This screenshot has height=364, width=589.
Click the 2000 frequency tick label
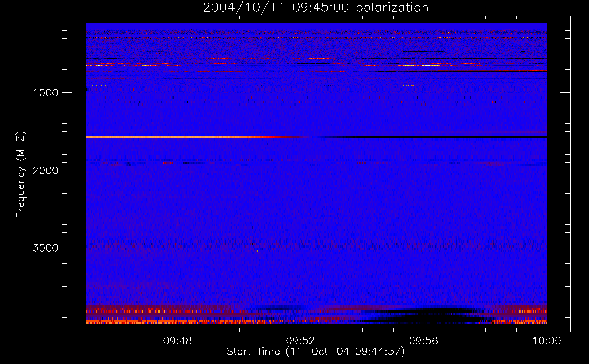46,170
